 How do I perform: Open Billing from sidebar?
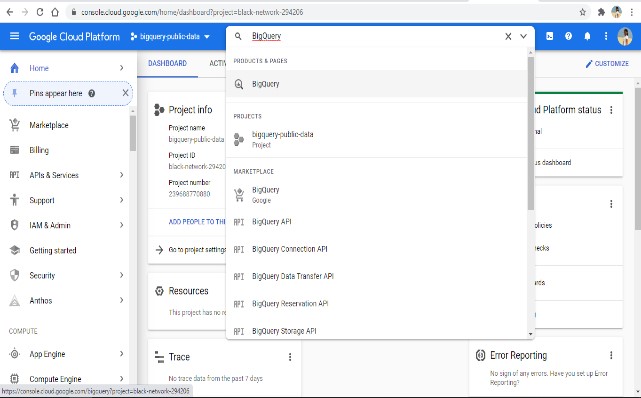(x=39, y=150)
